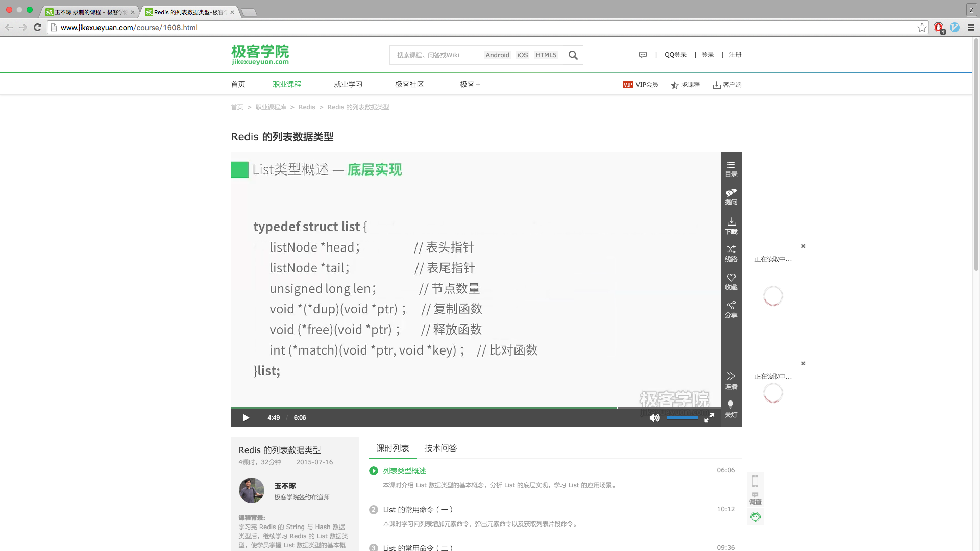Share the video using the 分享 icon
980x551 pixels.
tap(731, 309)
